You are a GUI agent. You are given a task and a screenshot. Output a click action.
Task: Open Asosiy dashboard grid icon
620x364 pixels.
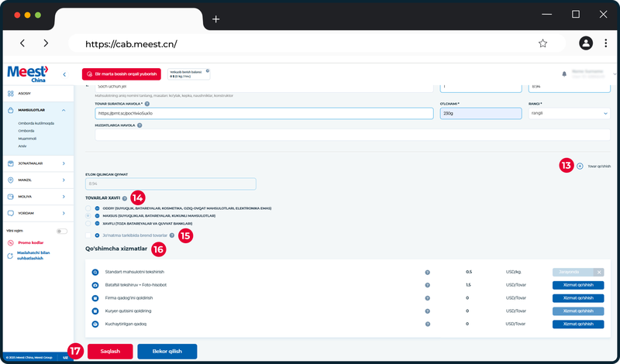[x=11, y=94]
